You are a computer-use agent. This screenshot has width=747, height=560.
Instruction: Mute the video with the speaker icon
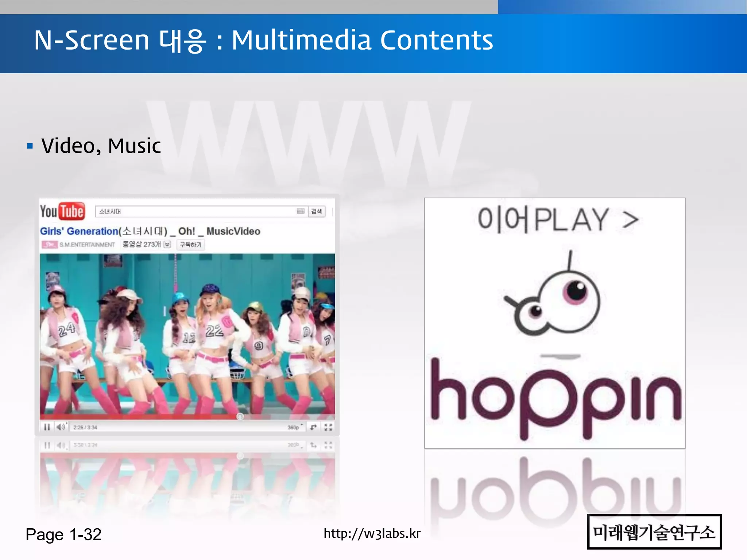[x=61, y=427]
